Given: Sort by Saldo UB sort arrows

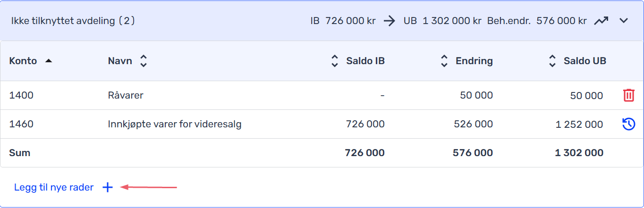Looking at the screenshot, I should [552, 61].
